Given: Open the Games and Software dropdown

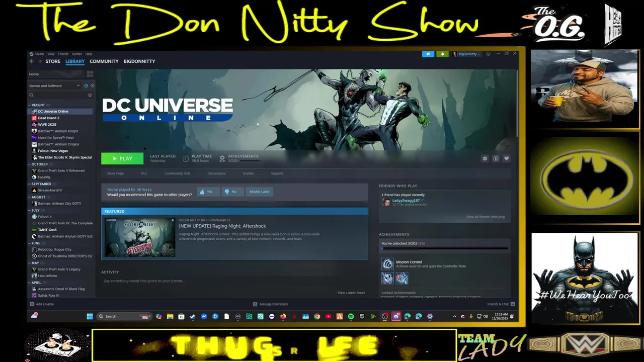Looking at the screenshot, I should coord(54,85).
